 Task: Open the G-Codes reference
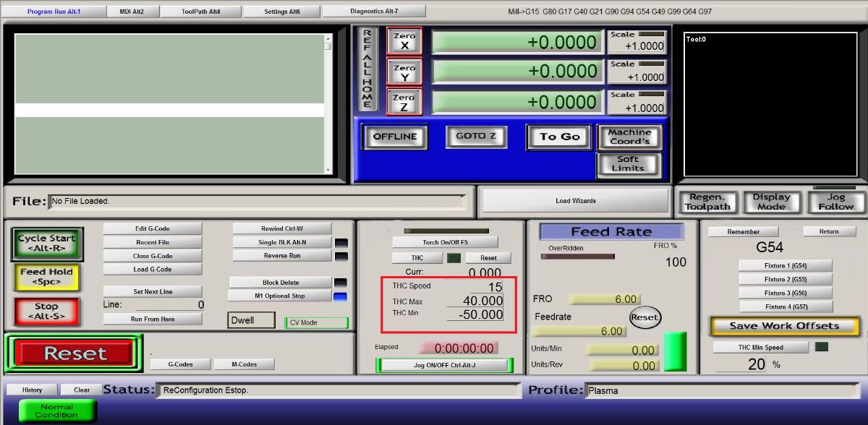181,364
